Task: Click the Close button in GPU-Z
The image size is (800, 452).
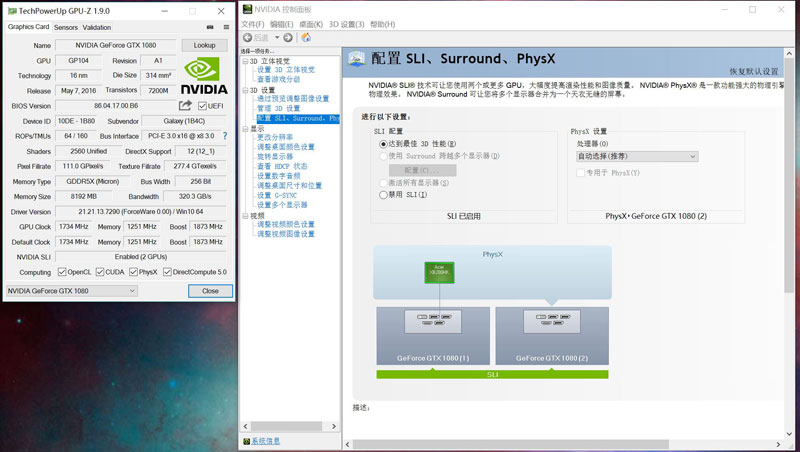Action: click(x=210, y=291)
